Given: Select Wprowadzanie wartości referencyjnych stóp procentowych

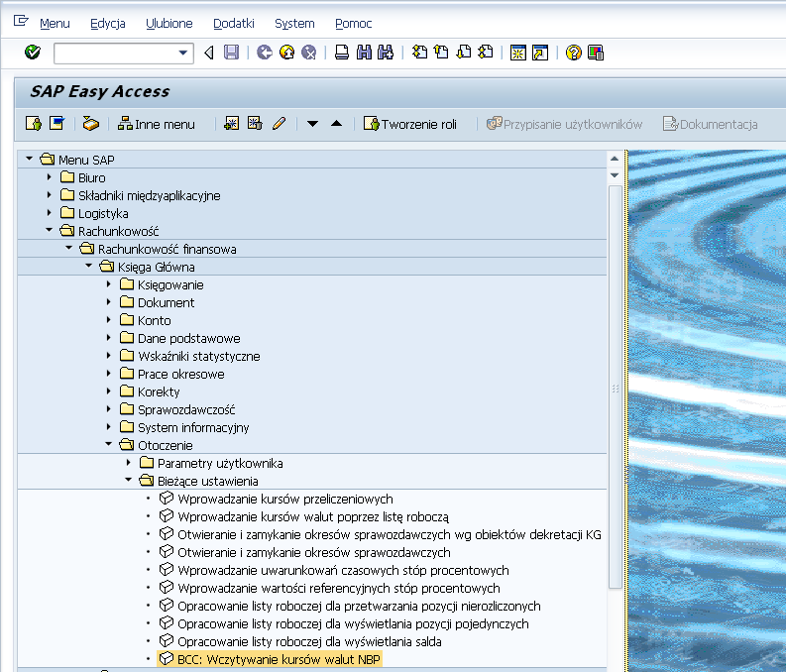Looking at the screenshot, I should [339, 588].
